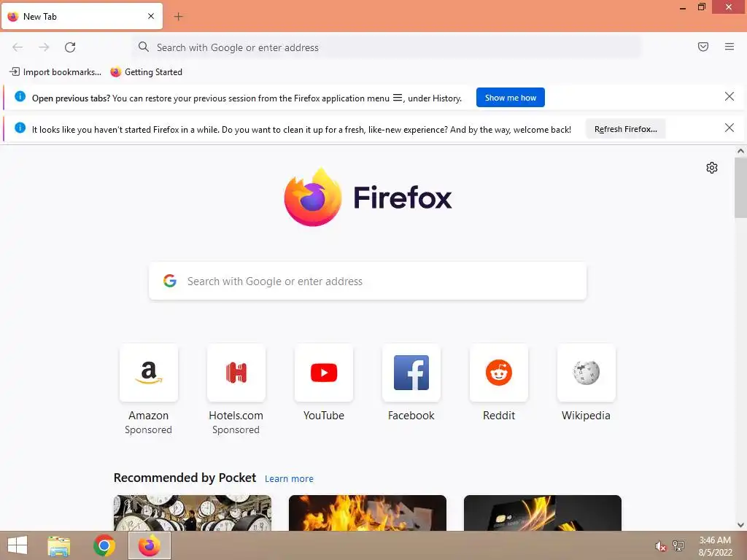Dismiss the Open previous tabs notification
Image resolution: width=747 pixels, height=560 pixels.
pos(729,97)
